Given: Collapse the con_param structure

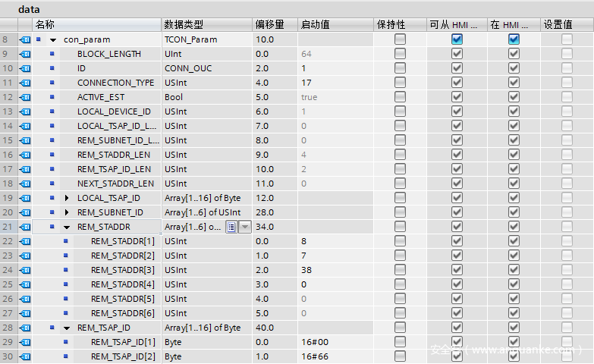Looking at the screenshot, I should coord(52,39).
